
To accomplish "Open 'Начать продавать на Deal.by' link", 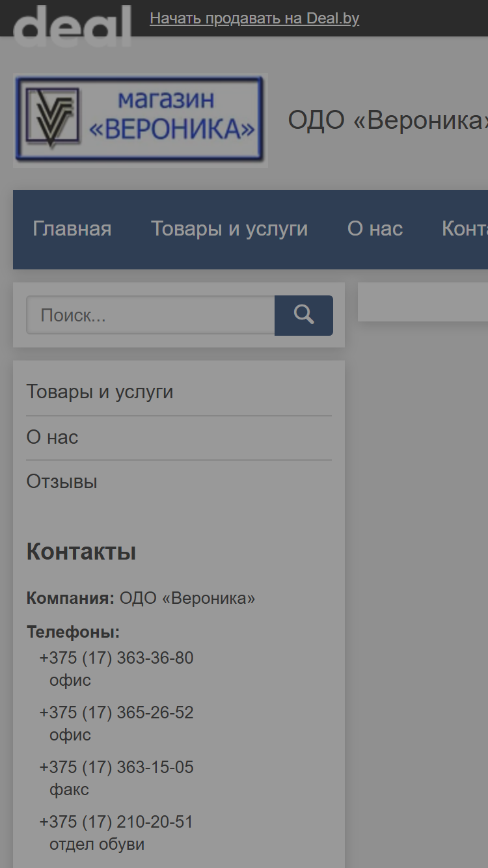I will [254, 18].
